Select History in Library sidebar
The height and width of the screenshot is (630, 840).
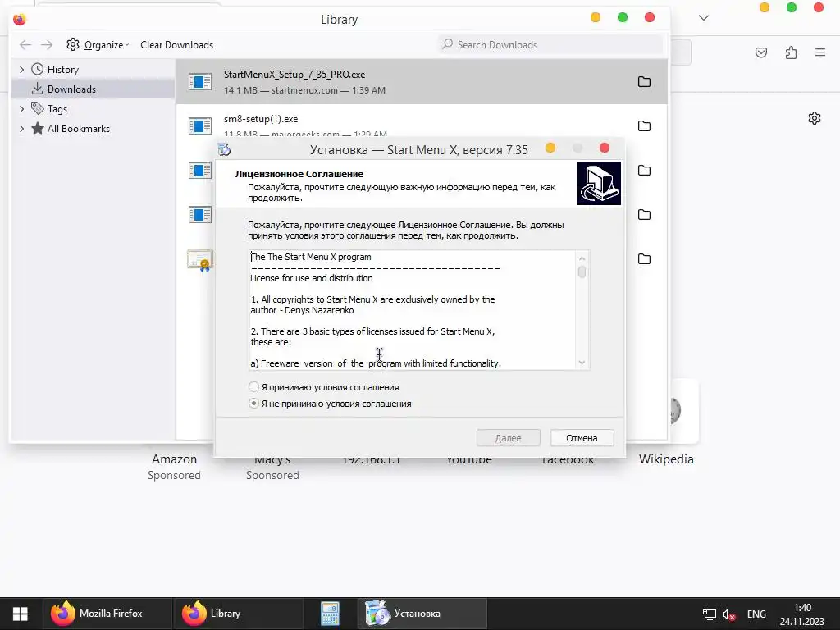[x=62, y=70]
